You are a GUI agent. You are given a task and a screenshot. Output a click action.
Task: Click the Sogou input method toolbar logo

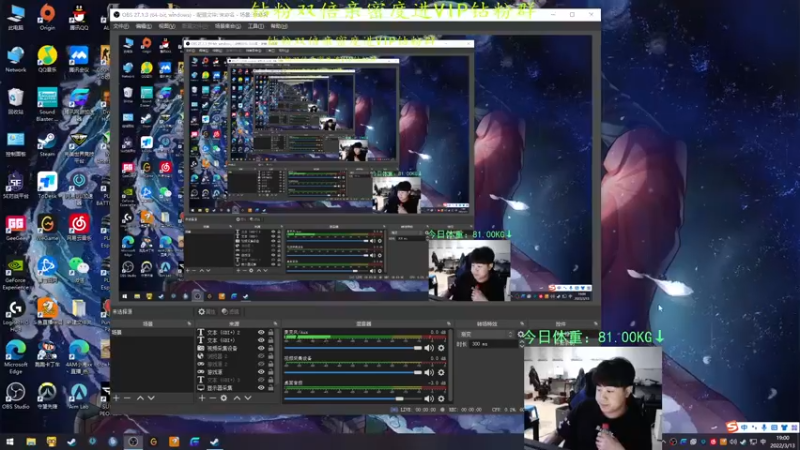(x=732, y=427)
